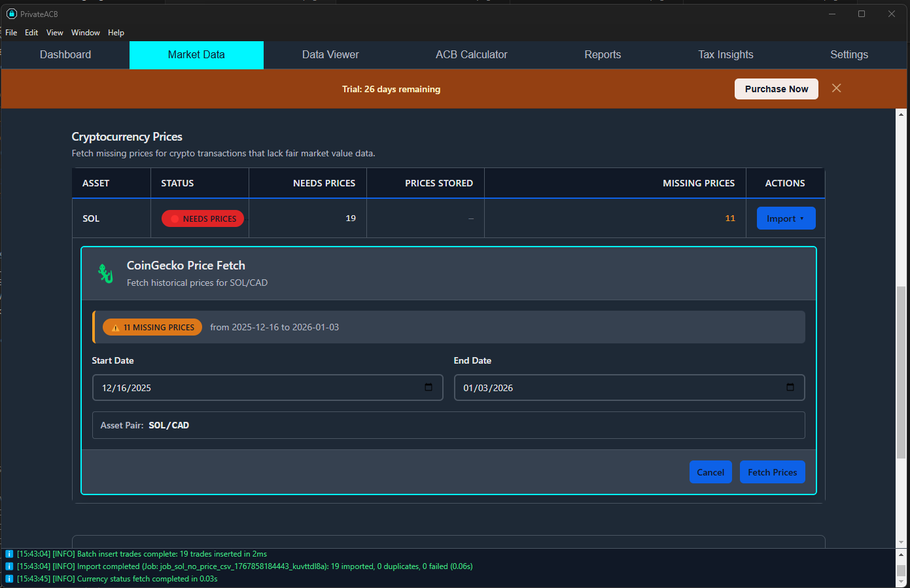Screen dimensions: 910x588
Task: Dismiss the trial banner with X icon
Action: (x=836, y=88)
